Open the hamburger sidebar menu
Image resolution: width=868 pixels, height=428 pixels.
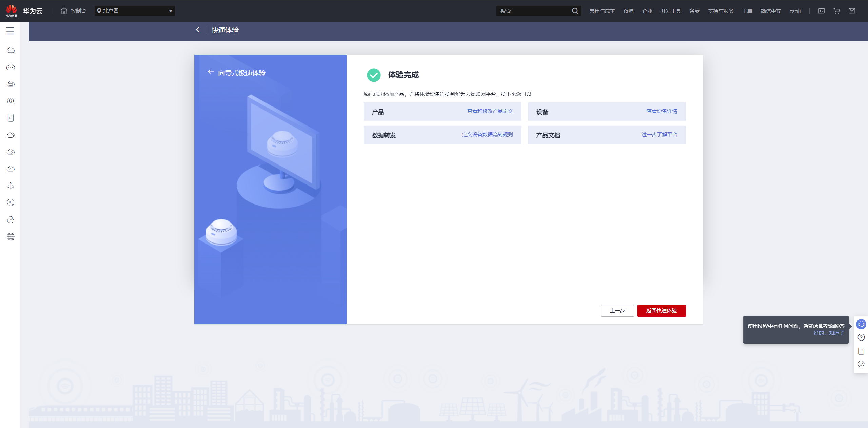click(x=10, y=31)
